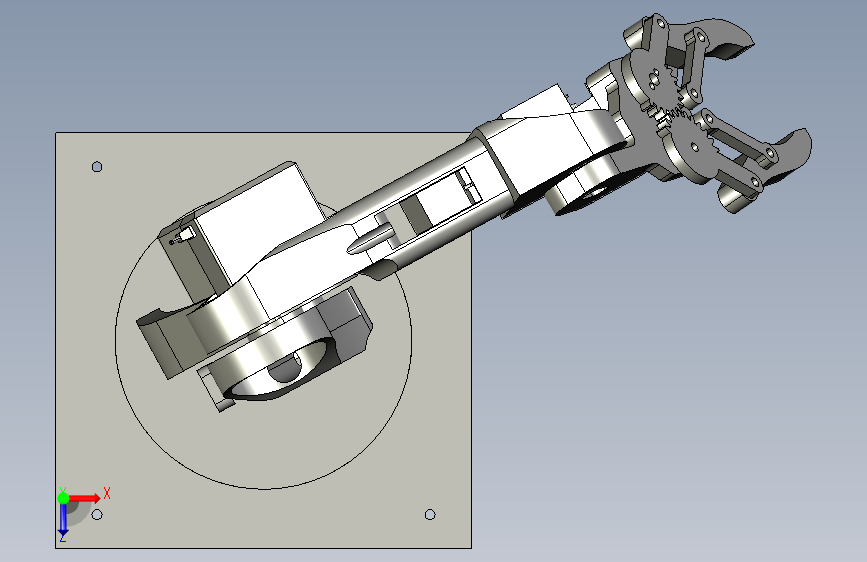The width and height of the screenshot is (867, 562).
Task: Click the red X axis arrow of the triad
Action: click(84, 498)
